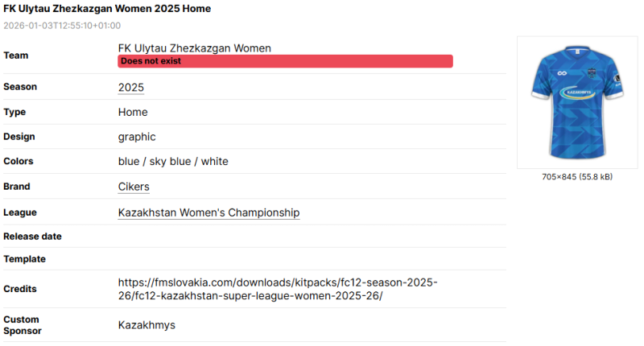The height and width of the screenshot is (346, 644).
Task: Click the Credits row label
Action: (20, 289)
